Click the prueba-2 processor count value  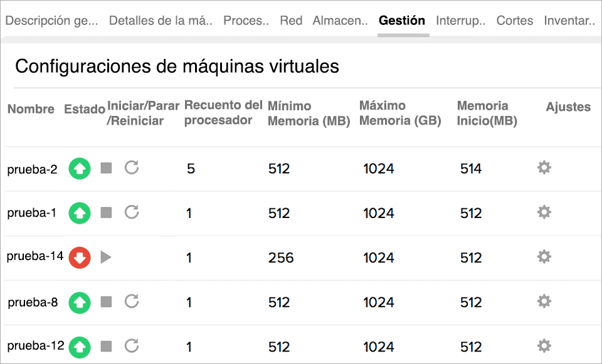point(191,169)
